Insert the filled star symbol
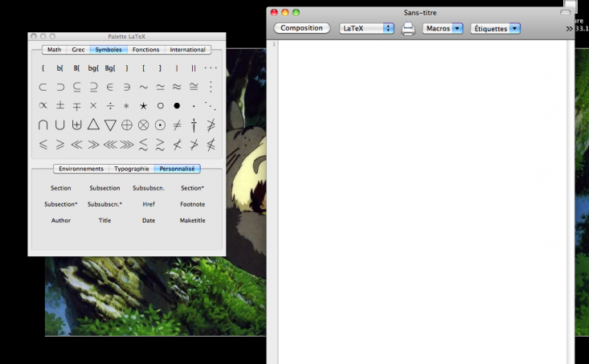This screenshot has width=589, height=364. pos(143,106)
